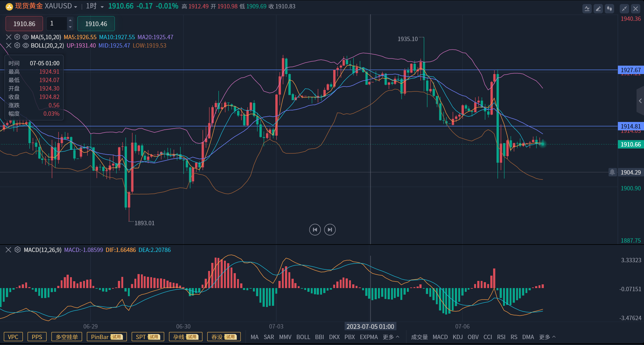
Task: Open BOLL indicator settings gear
Action: (17, 45)
